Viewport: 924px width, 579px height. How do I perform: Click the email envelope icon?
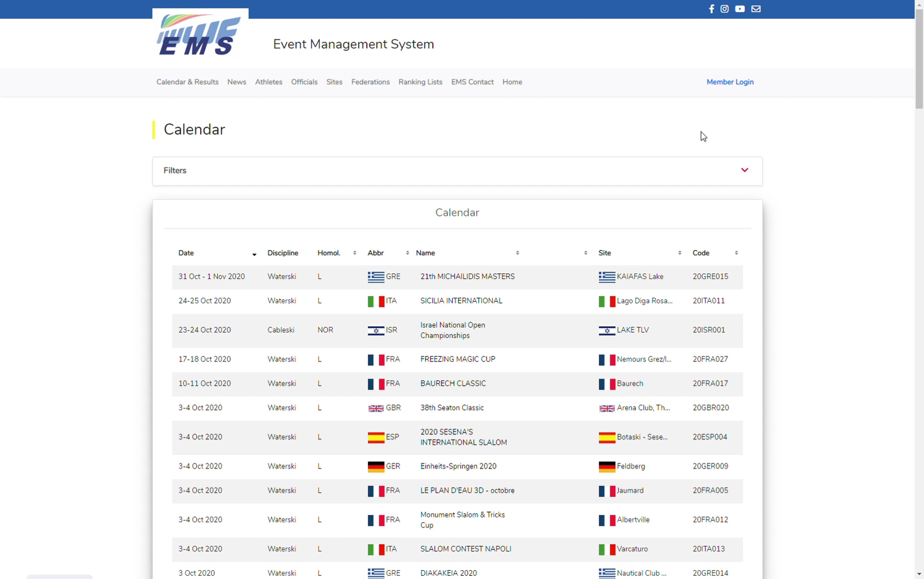[x=755, y=9]
